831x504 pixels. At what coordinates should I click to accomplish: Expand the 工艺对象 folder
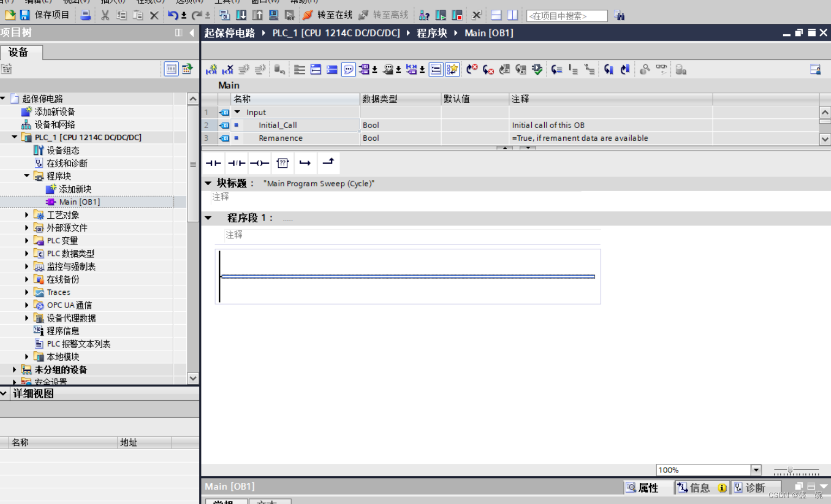[27, 215]
